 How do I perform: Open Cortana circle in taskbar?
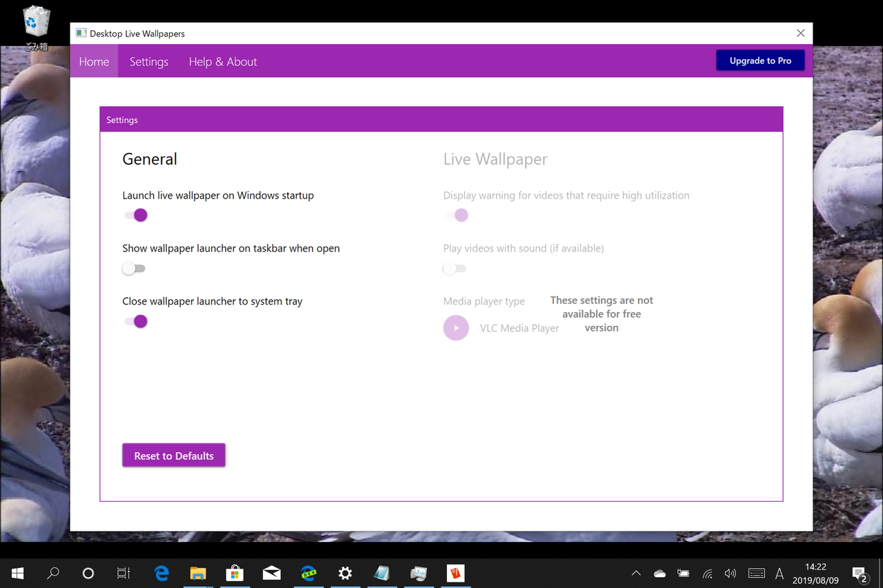(88, 573)
